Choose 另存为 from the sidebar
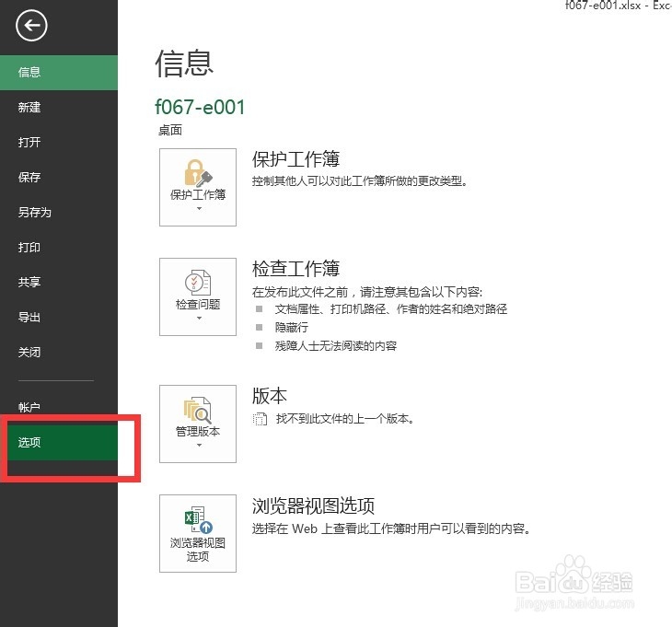The width and height of the screenshot is (672, 627). [x=59, y=213]
